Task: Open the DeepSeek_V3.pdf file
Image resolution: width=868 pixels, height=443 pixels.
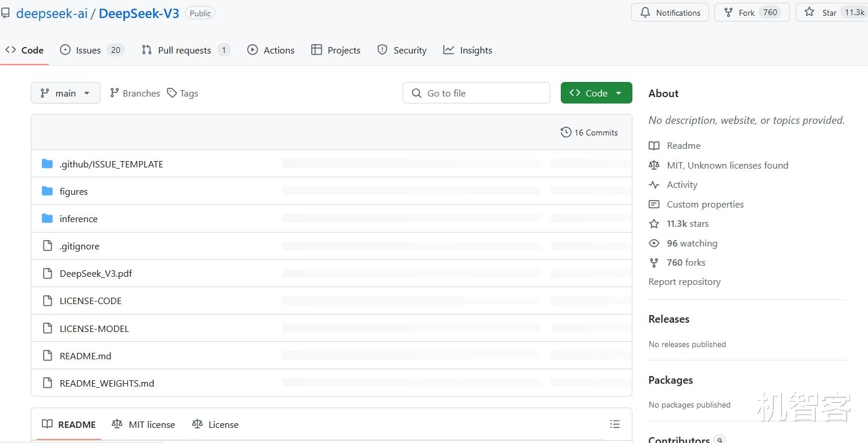Action: pos(95,273)
